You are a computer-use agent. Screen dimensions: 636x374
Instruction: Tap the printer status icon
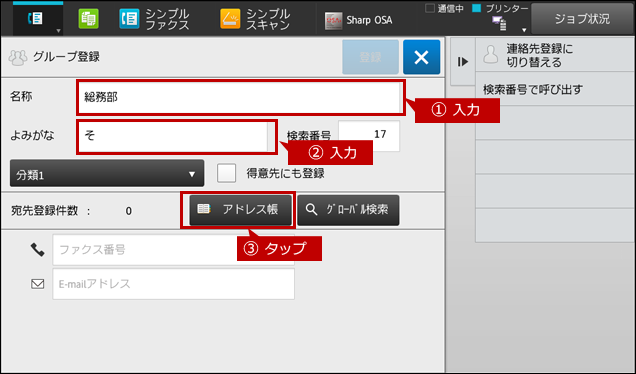point(499,24)
